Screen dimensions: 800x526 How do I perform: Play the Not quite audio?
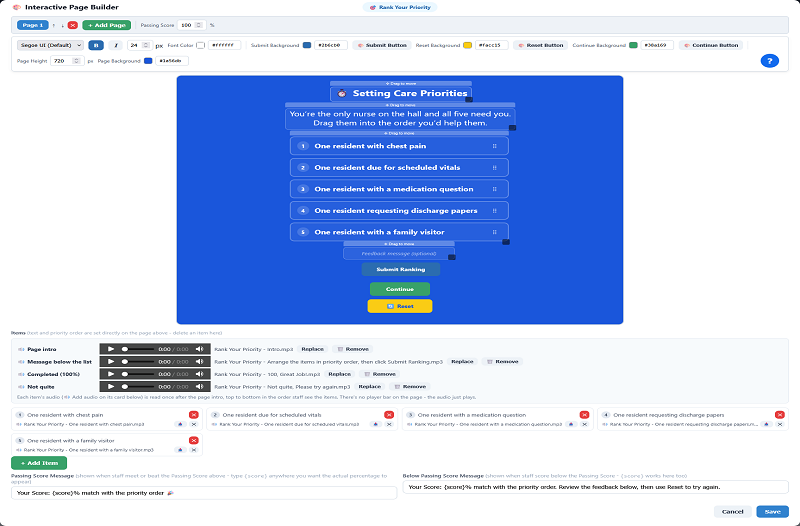pos(111,387)
